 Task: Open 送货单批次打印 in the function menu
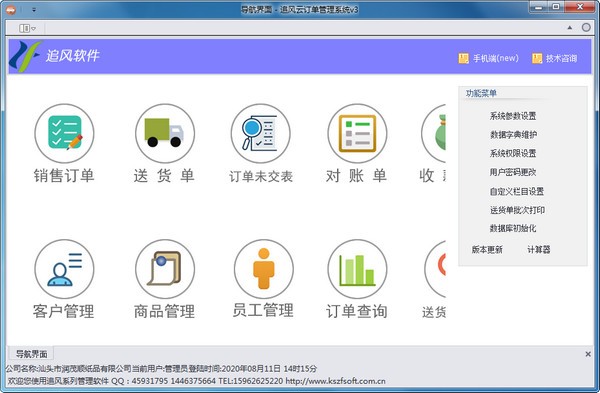point(517,210)
